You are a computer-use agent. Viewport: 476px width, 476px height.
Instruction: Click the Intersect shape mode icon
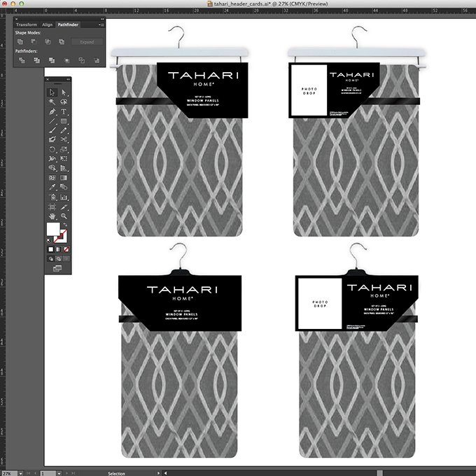48,41
